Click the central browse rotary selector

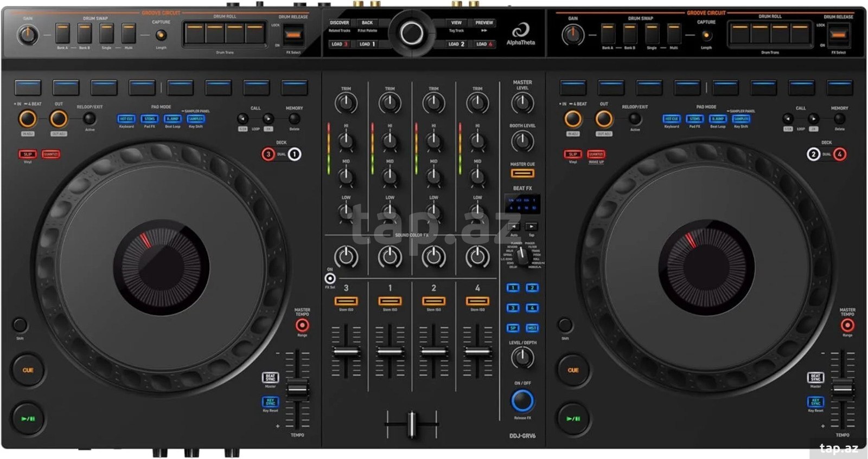pos(412,33)
